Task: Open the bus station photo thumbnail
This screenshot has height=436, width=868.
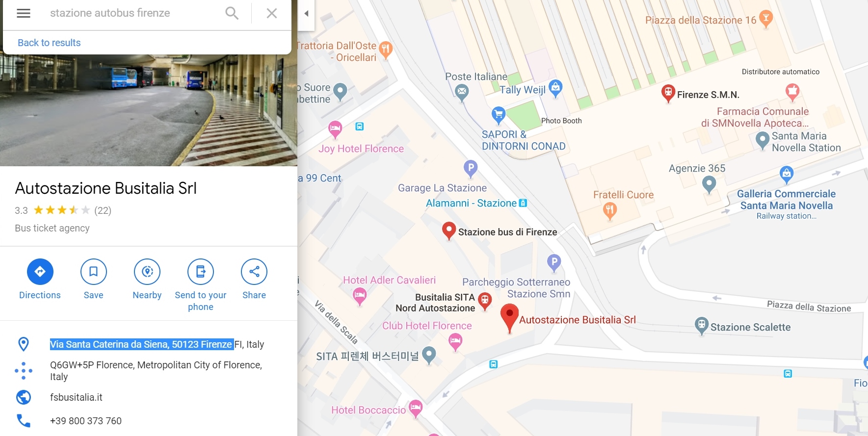Action: tap(148, 110)
